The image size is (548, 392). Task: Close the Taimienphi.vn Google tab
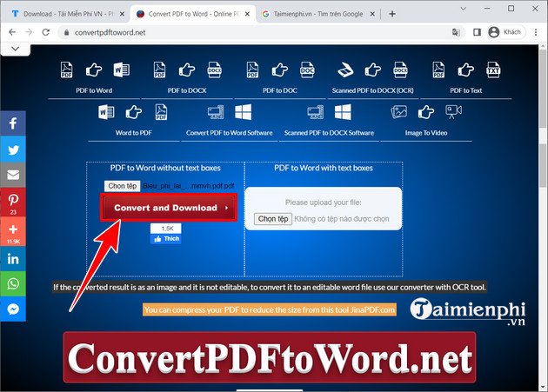pos(372,14)
